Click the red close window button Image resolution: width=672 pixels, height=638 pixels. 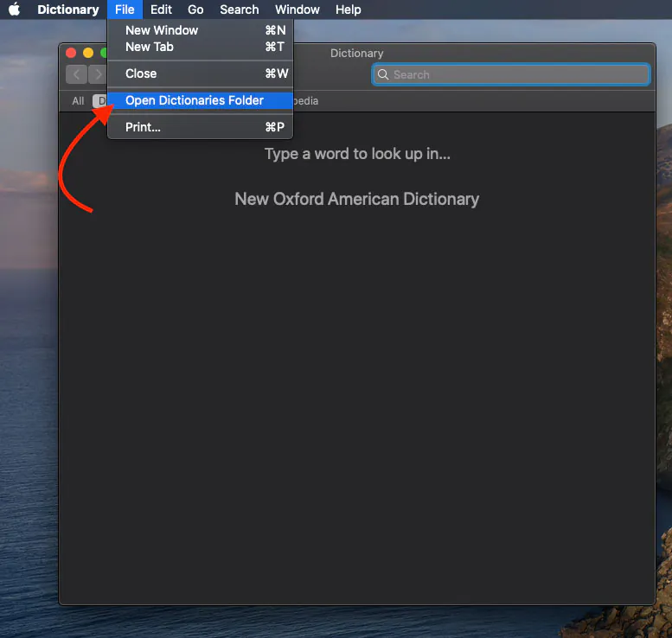[71, 54]
